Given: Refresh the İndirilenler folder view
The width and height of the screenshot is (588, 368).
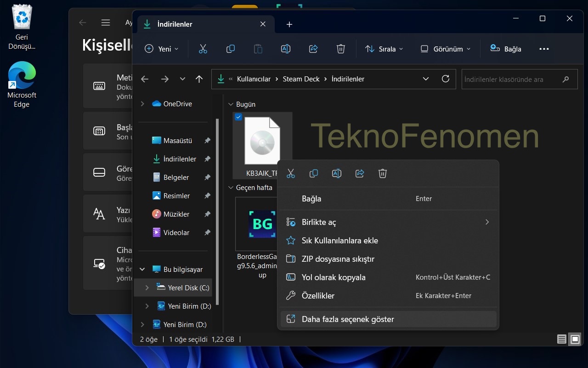Looking at the screenshot, I should point(445,79).
